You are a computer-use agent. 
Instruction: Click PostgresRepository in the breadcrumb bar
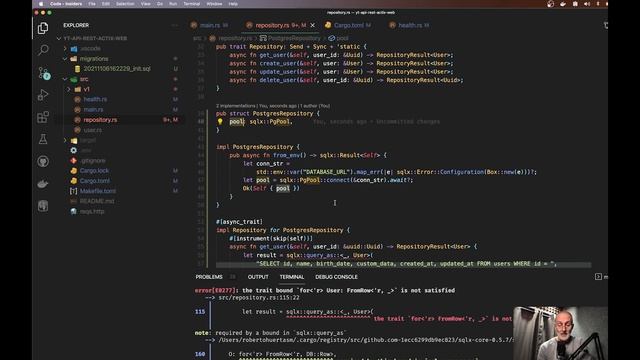(x=294, y=38)
